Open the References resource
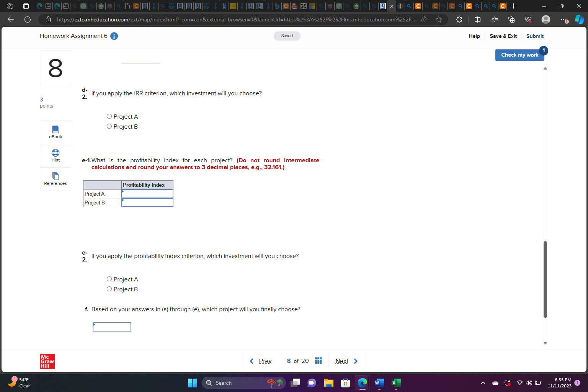The image size is (588, 392). point(55,179)
